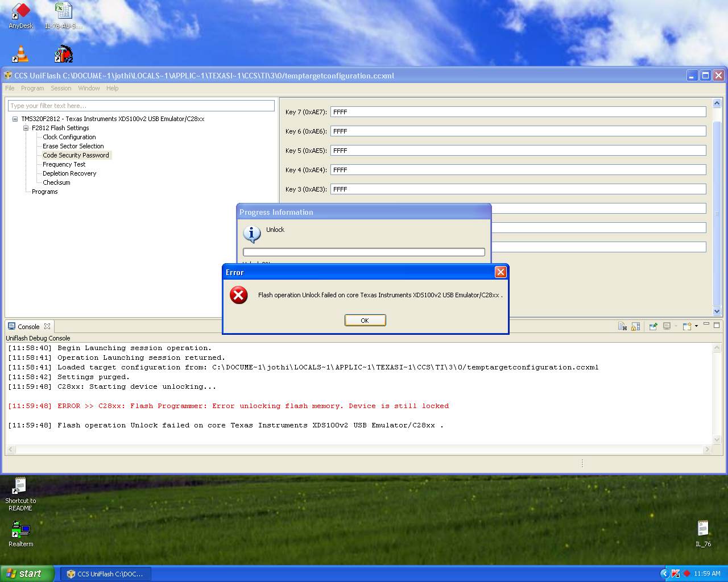Open the v2 tools desktop shortcut

coord(64,53)
